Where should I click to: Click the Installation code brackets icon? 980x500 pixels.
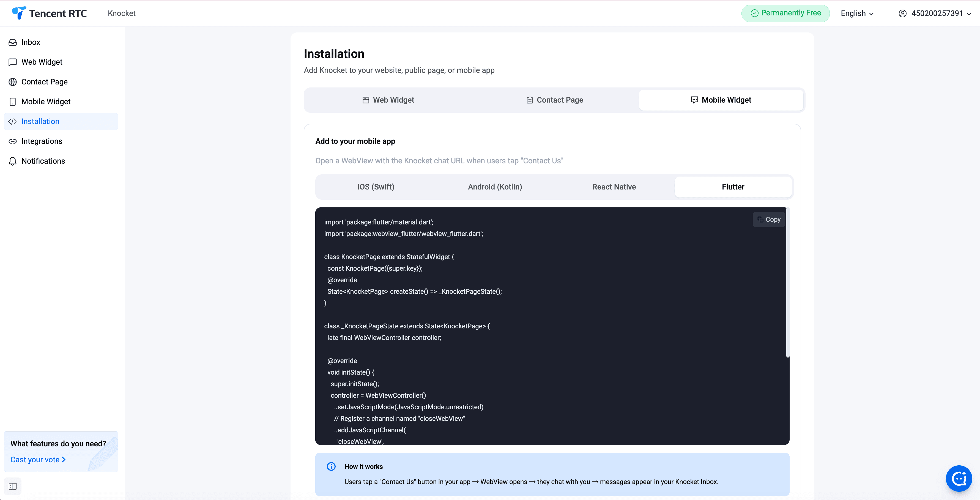(13, 121)
